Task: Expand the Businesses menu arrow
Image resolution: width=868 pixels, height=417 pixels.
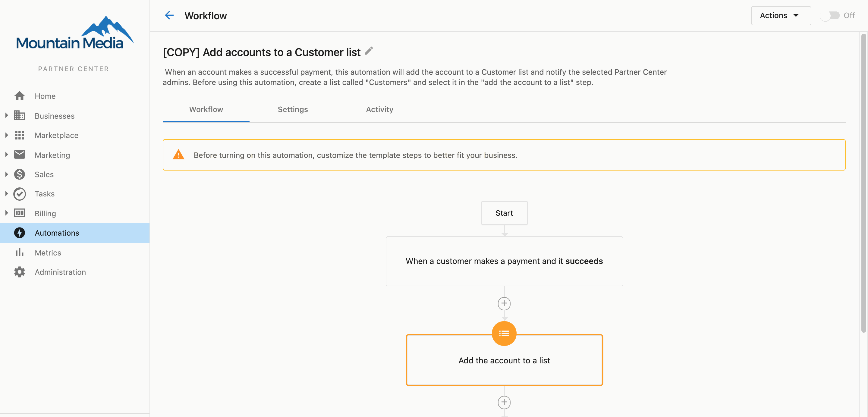Action: point(6,115)
